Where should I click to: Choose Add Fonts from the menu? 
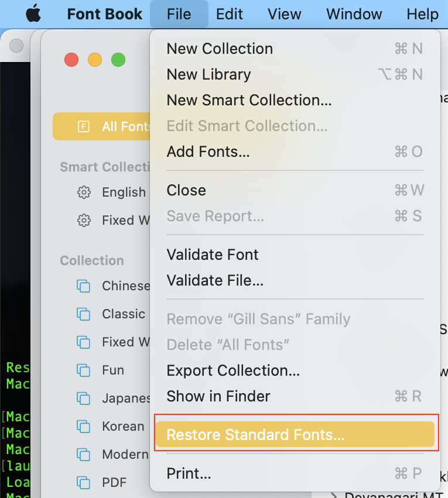[x=208, y=152]
